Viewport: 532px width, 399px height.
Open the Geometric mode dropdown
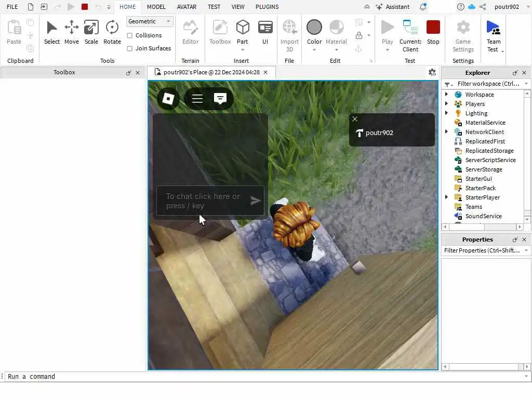click(150, 21)
